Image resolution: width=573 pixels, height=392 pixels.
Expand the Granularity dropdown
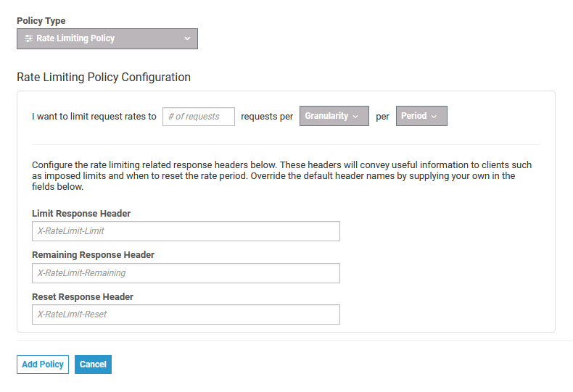tap(334, 116)
